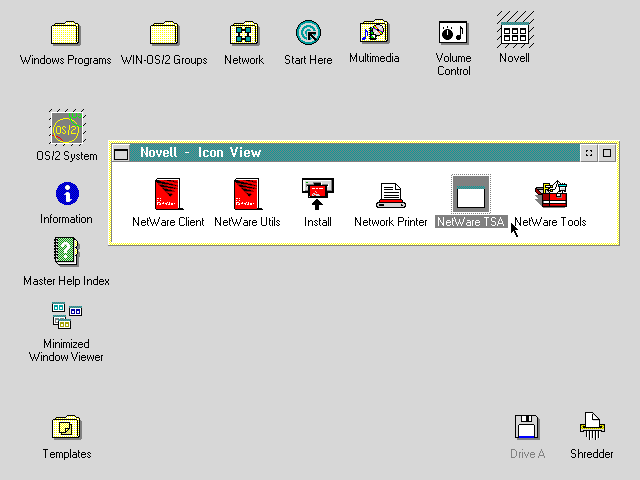
Task: Open the WIN-OS/2 Groups folder icon
Action: pyautogui.click(x=164, y=33)
